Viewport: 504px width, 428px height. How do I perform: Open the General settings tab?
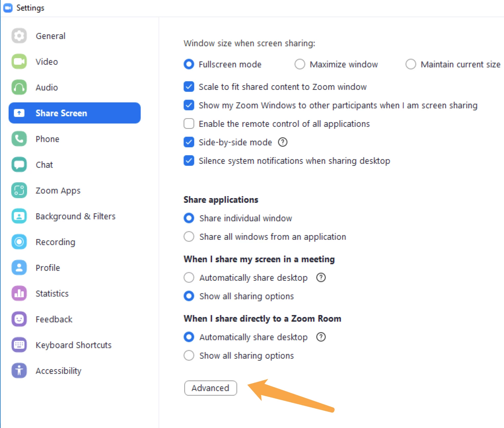pyautogui.click(x=75, y=36)
